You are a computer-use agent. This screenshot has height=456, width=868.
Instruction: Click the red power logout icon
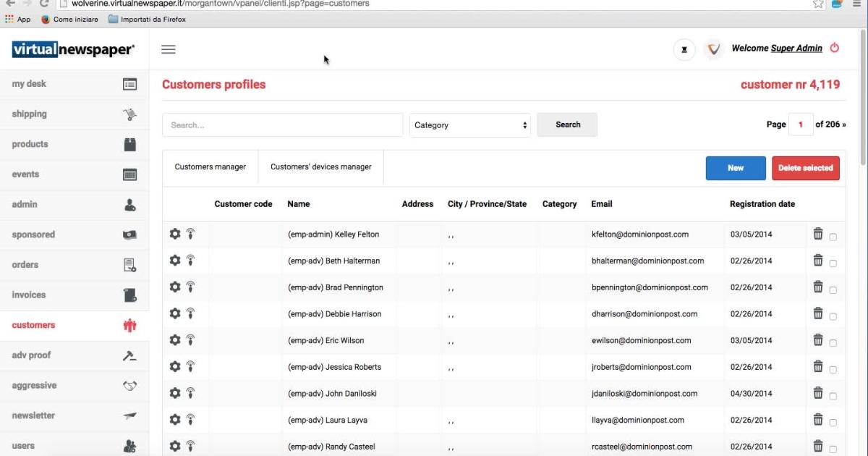834,48
